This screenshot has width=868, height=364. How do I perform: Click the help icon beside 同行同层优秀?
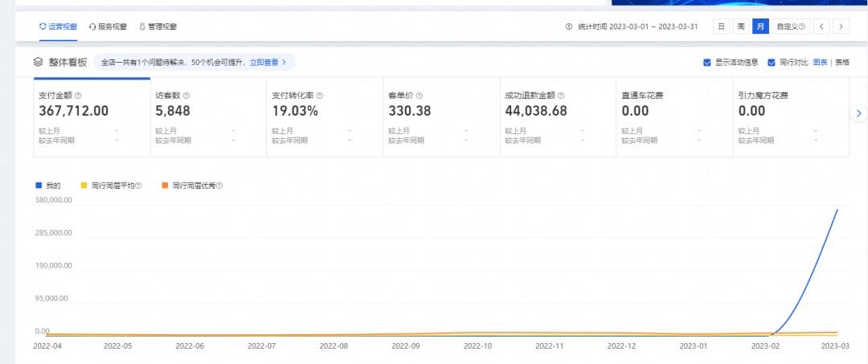click(x=219, y=186)
